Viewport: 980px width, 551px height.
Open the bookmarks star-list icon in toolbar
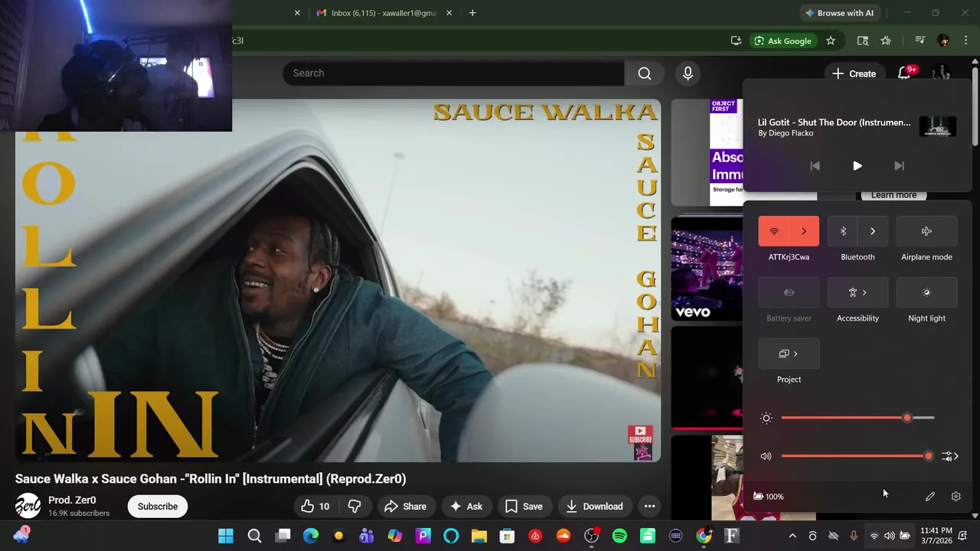[886, 41]
